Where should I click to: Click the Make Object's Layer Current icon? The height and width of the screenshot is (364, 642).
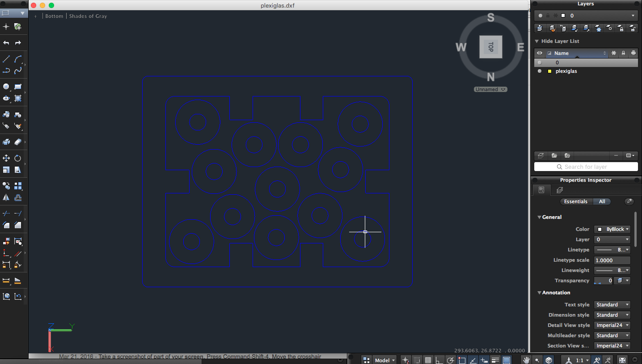(x=540, y=28)
